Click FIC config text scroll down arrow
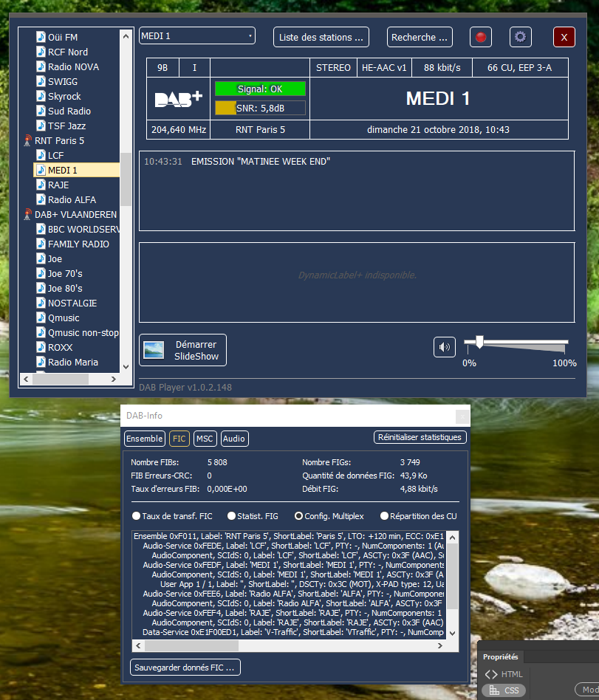The height and width of the screenshot is (700, 599). (453, 633)
